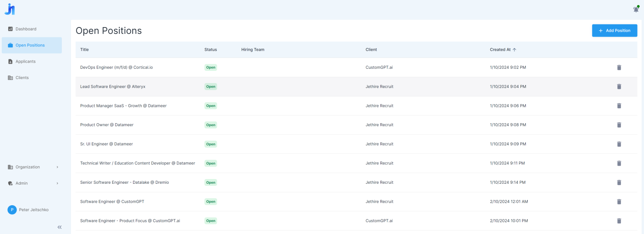
Task: Open the notifications bell
Action: (x=636, y=9)
